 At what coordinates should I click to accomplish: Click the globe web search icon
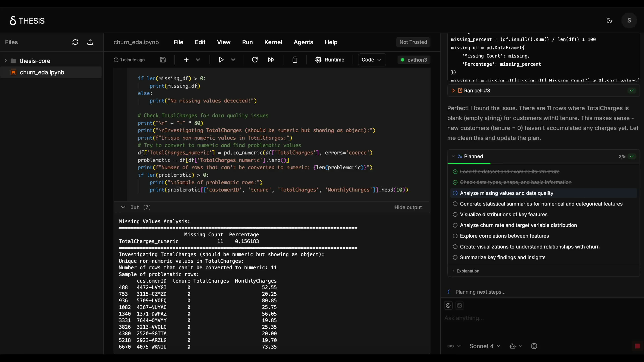click(x=534, y=346)
